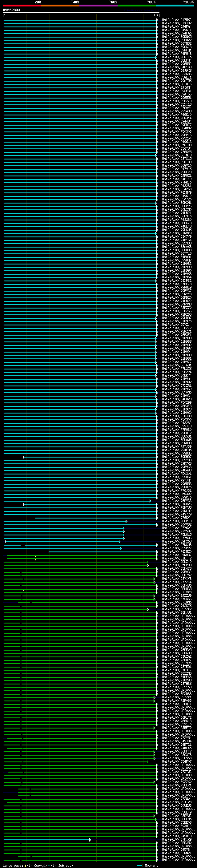Click hit UniRef100_C5LZ49

click(177, 562)
